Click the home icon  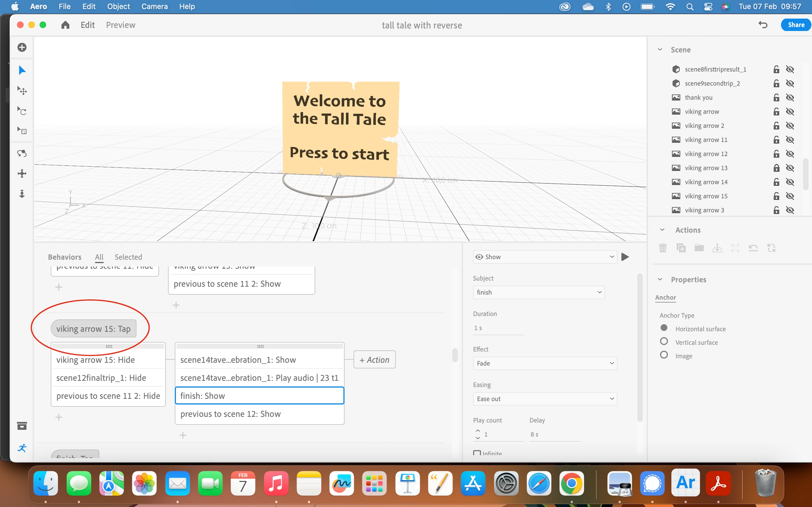(65, 25)
